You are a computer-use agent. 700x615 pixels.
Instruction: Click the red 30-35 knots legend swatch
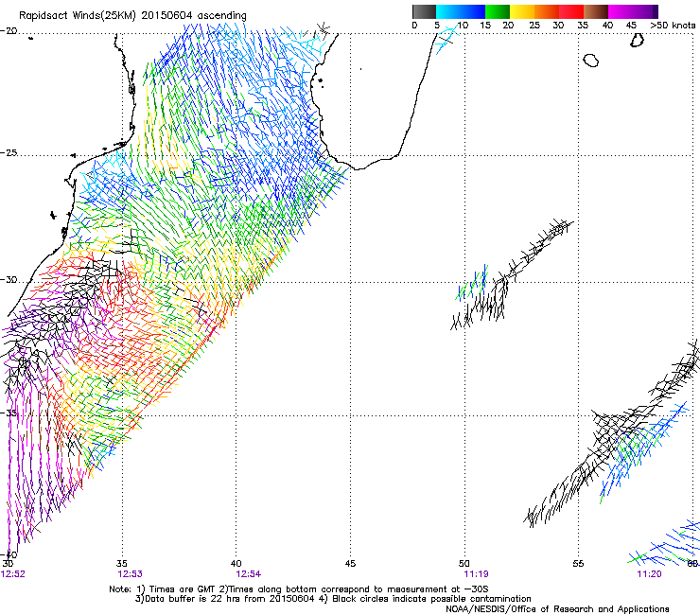point(571,11)
